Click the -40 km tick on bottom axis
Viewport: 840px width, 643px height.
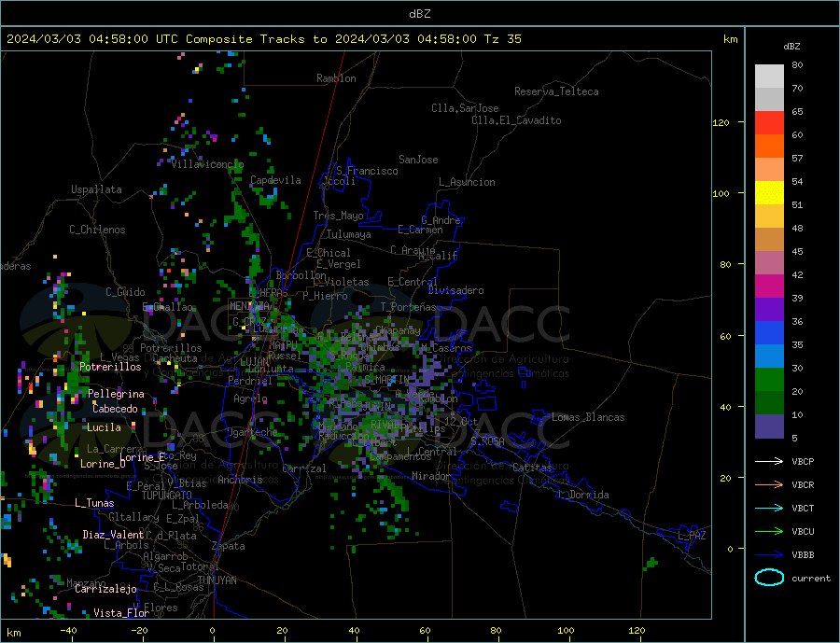(68, 631)
